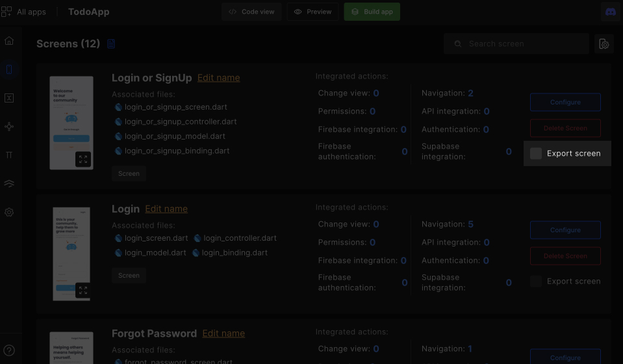623x364 pixels.
Task: Edit name of Login screen
Action: (166, 209)
